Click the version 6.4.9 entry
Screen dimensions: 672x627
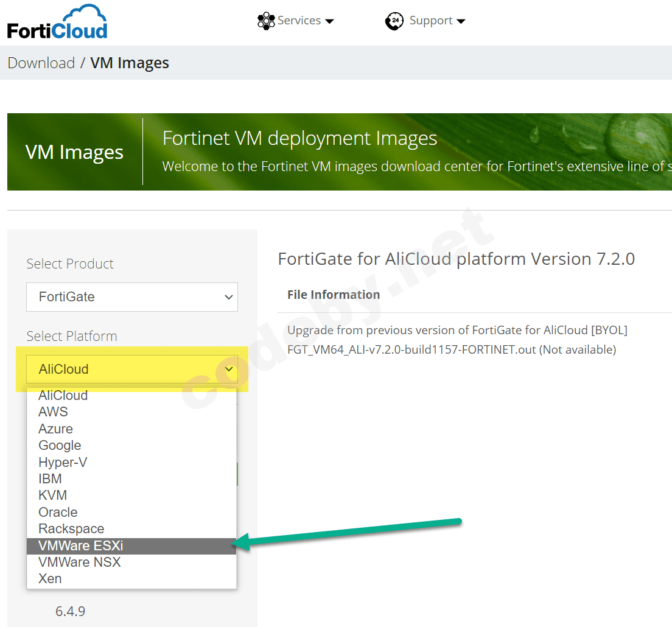tap(71, 611)
